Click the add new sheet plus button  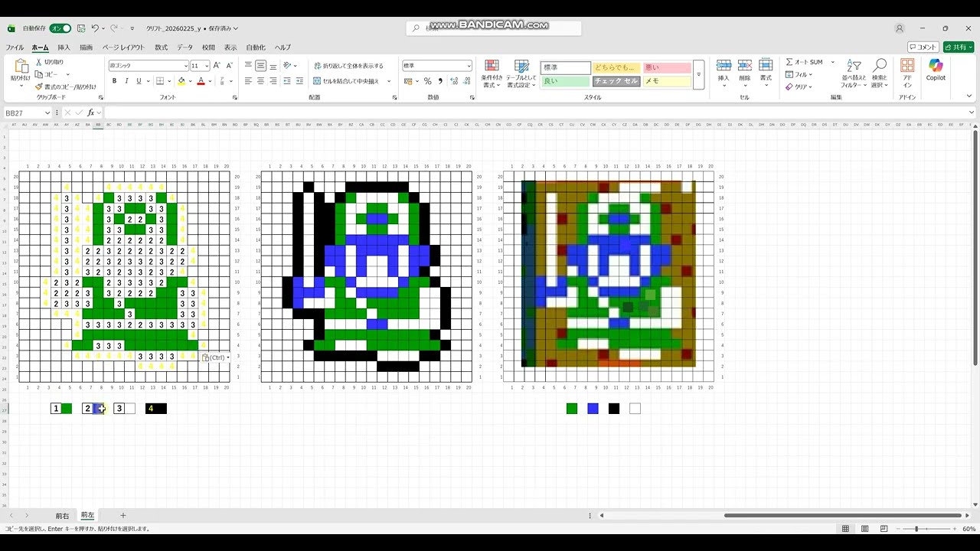(122, 516)
